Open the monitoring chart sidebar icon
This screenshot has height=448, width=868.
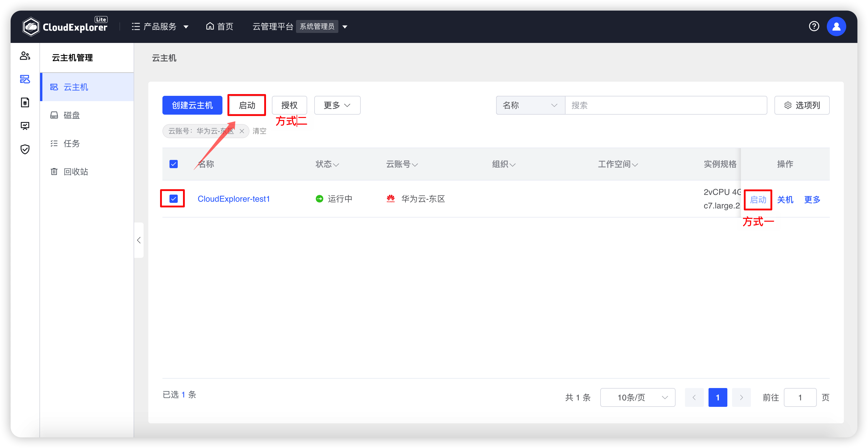pos(25,126)
